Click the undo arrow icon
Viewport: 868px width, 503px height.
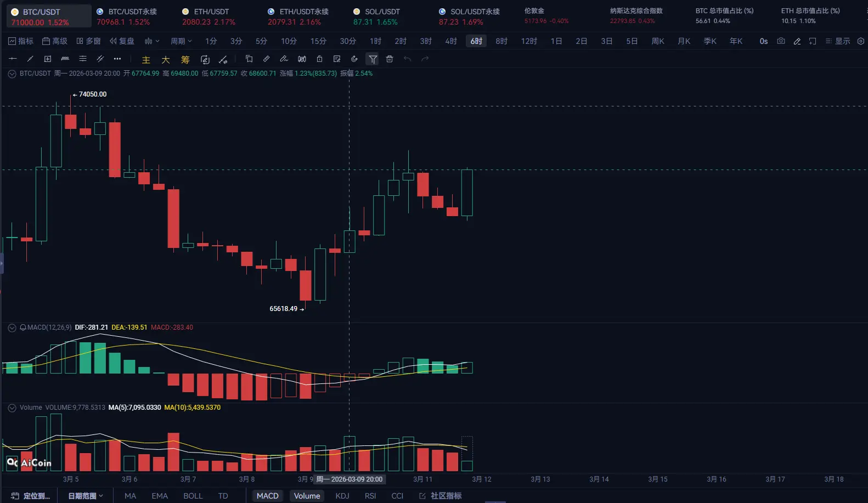[x=407, y=59]
